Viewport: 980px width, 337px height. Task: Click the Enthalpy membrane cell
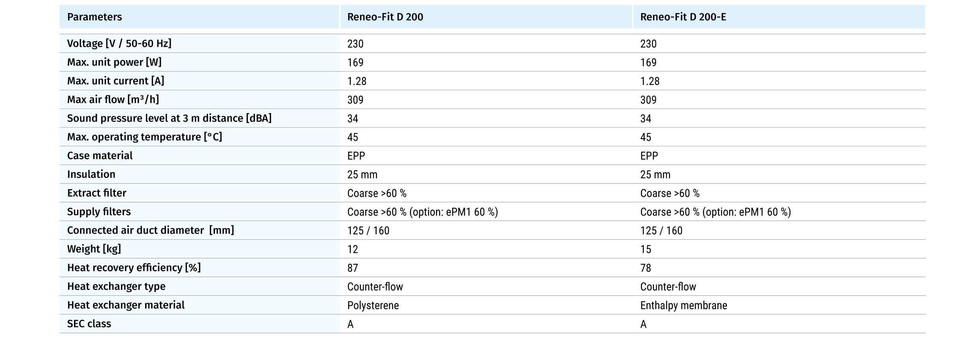(x=683, y=305)
